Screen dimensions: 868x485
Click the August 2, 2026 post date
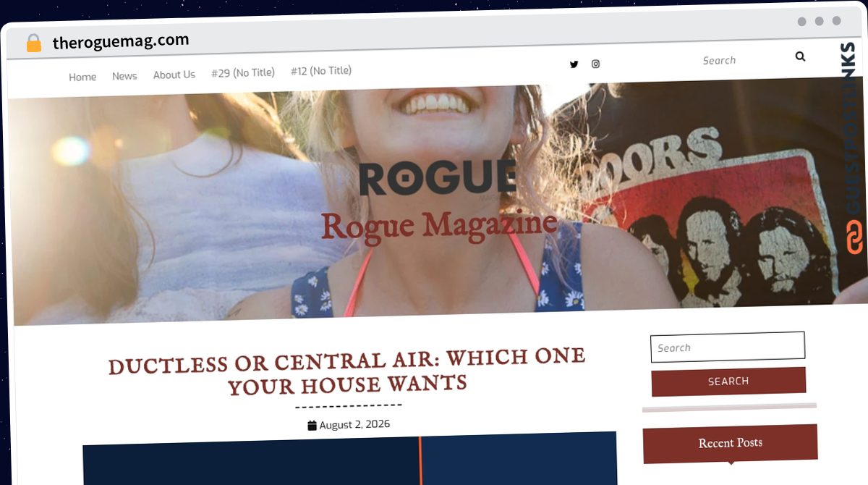(x=354, y=424)
